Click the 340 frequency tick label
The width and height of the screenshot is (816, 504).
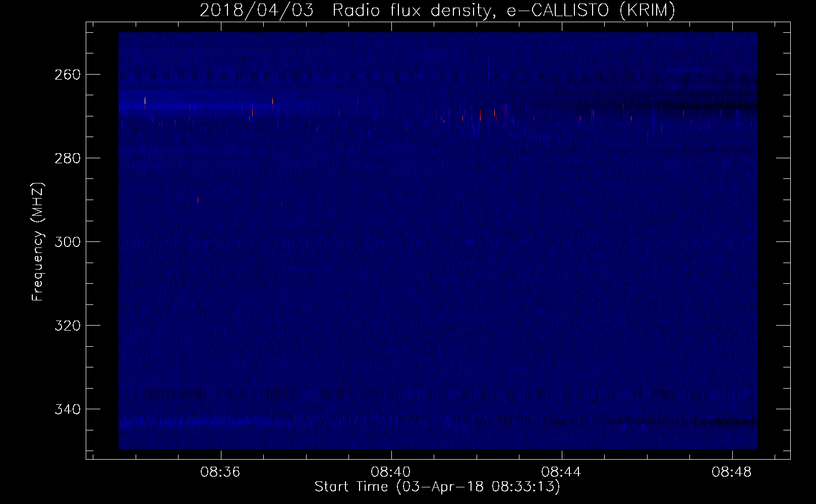tap(67, 409)
